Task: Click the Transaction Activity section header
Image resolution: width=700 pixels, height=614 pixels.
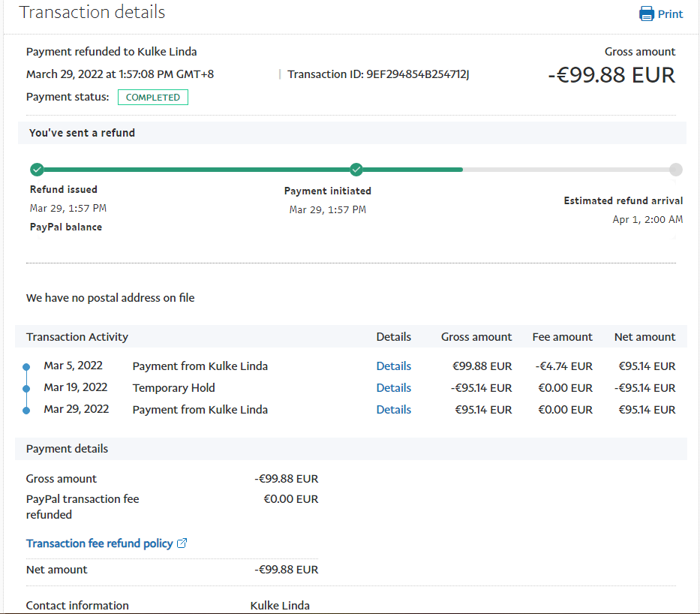Action: pyautogui.click(x=77, y=337)
